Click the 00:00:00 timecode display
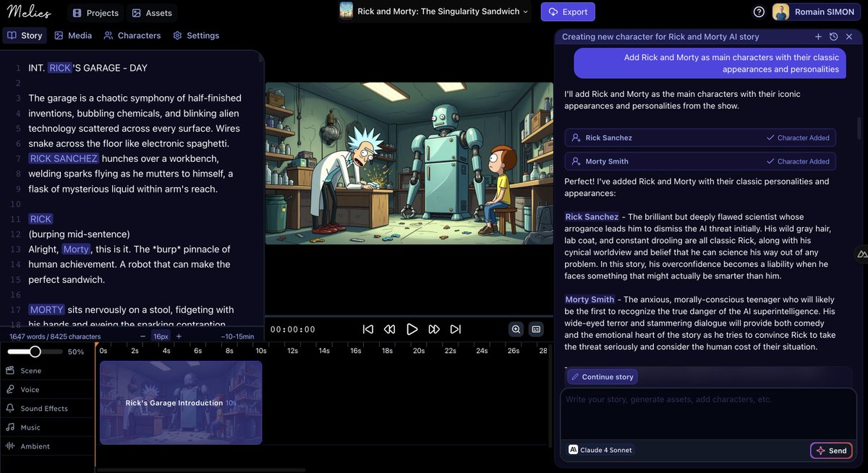Viewport: 868px width, 473px height. pyautogui.click(x=293, y=329)
